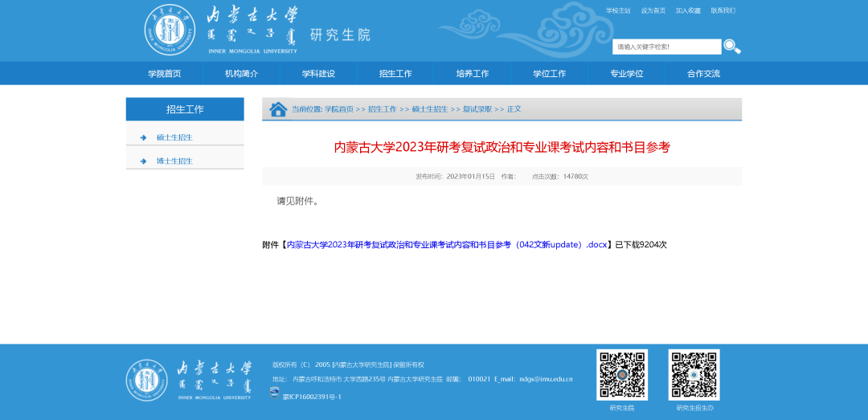Click the 招生工作 sidebar header
The width and height of the screenshot is (868, 420).
pos(185,109)
